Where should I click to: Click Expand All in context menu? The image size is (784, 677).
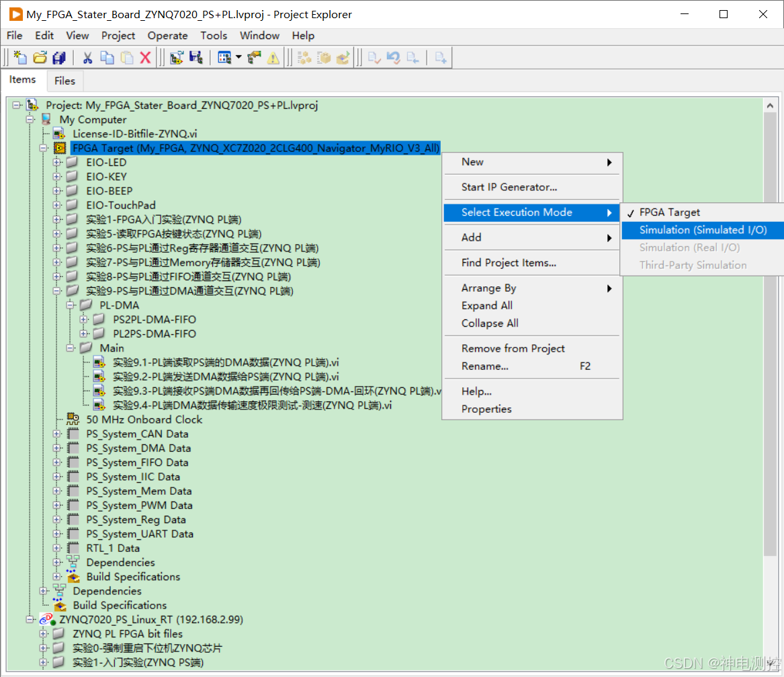(532, 305)
